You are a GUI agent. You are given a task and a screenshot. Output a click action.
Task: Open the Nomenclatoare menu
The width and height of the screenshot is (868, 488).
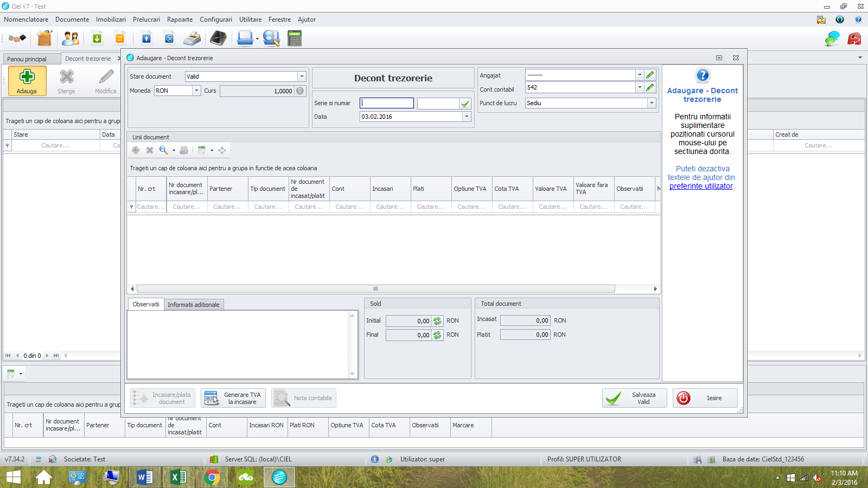(x=26, y=20)
